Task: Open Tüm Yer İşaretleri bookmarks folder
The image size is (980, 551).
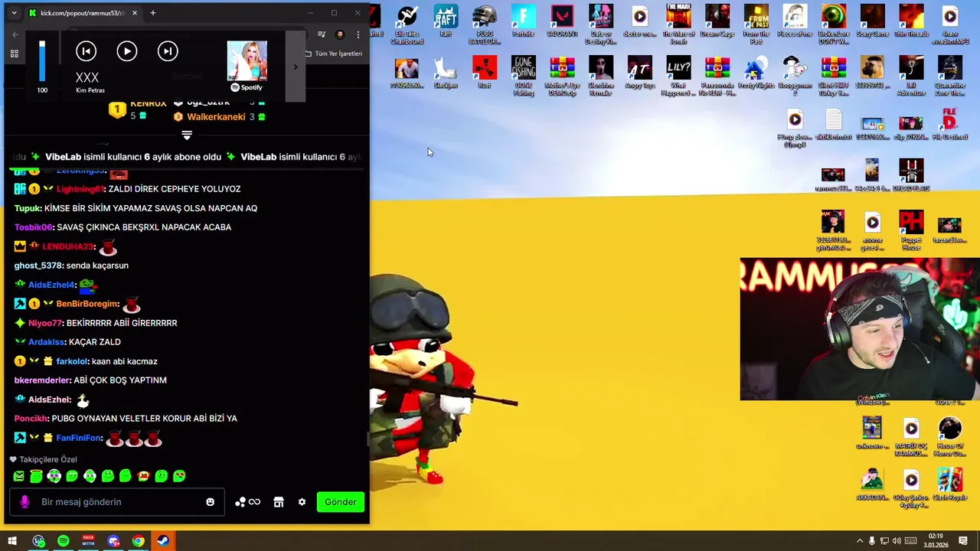Action: (x=334, y=54)
